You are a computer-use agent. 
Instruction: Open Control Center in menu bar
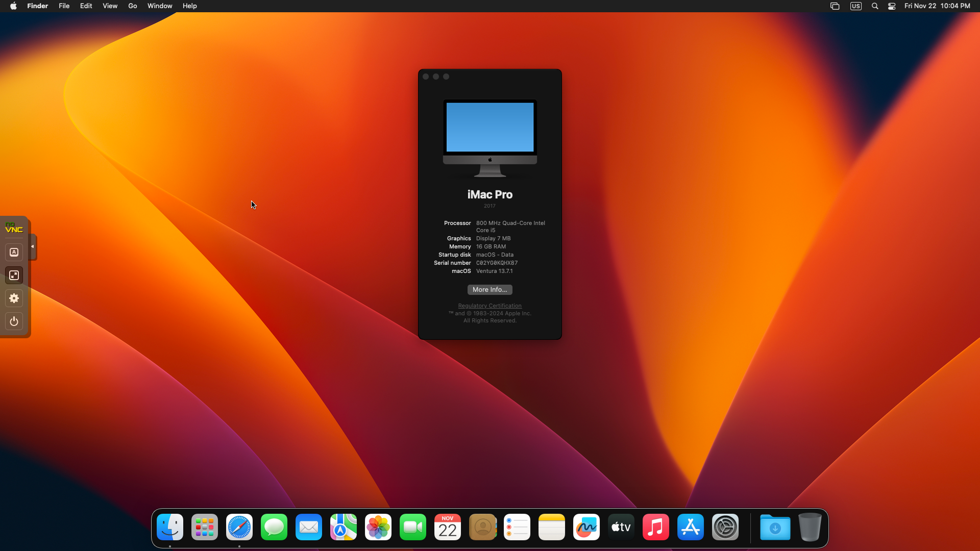pyautogui.click(x=892, y=6)
